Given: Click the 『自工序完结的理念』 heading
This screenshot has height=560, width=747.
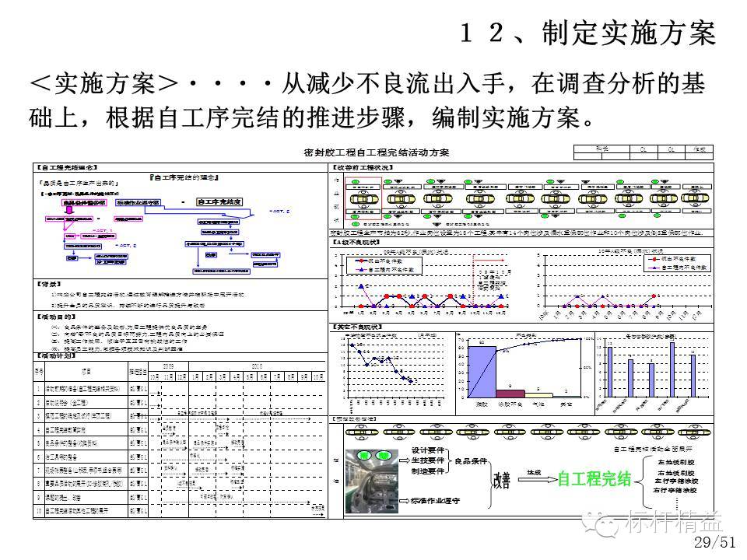Looking at the screenshot, I should coord(184,177).
